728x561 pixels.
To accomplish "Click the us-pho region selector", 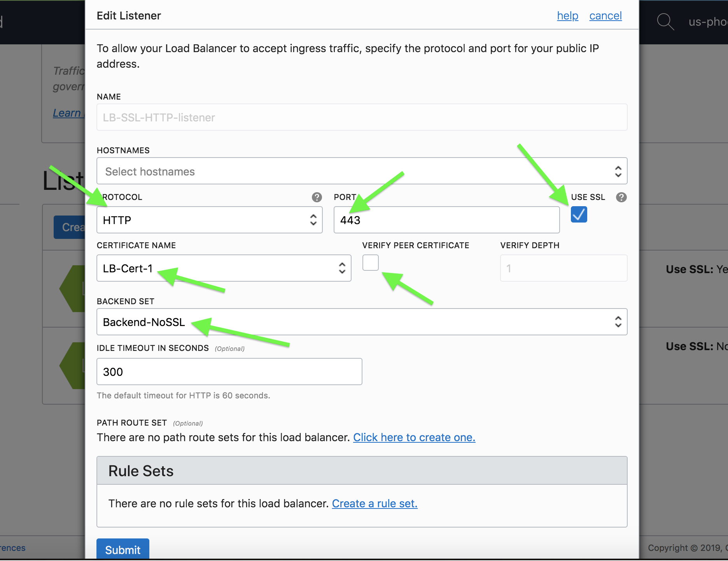I will (x=708, y=22).
